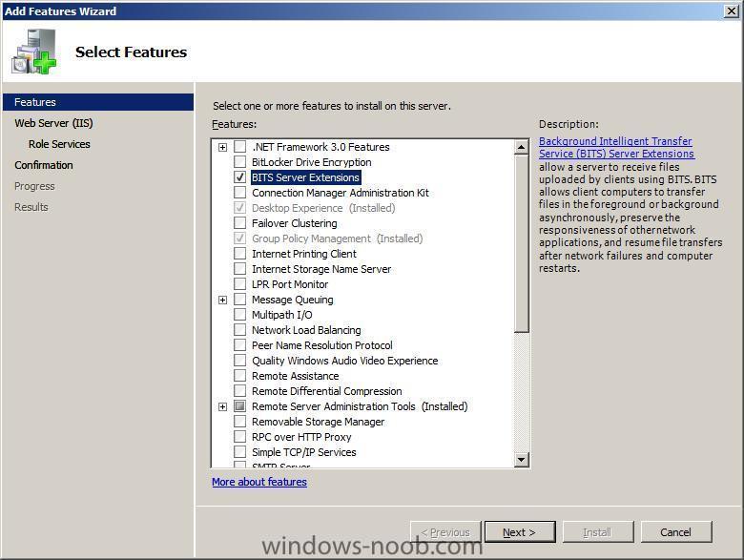
Task: Expand the Message Queuing node
Action: point(222,300)
